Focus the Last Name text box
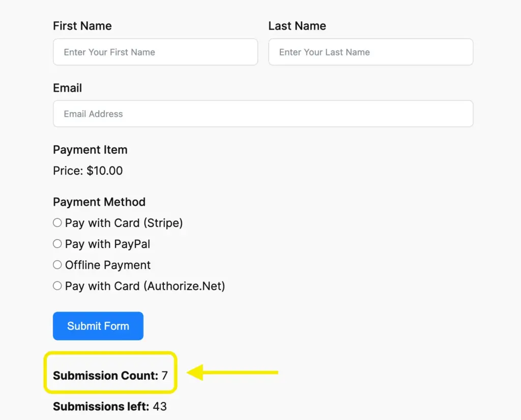 pos(370,52)
